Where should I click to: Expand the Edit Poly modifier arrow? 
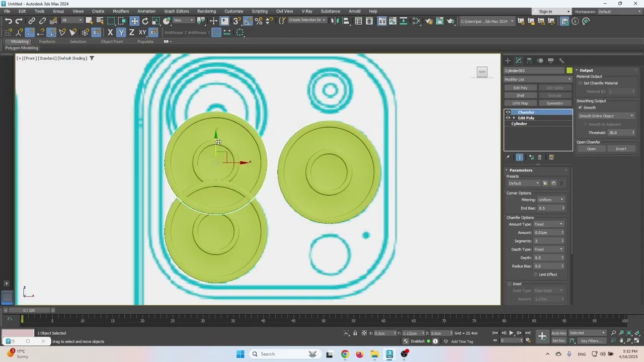(x=514, y=118)
